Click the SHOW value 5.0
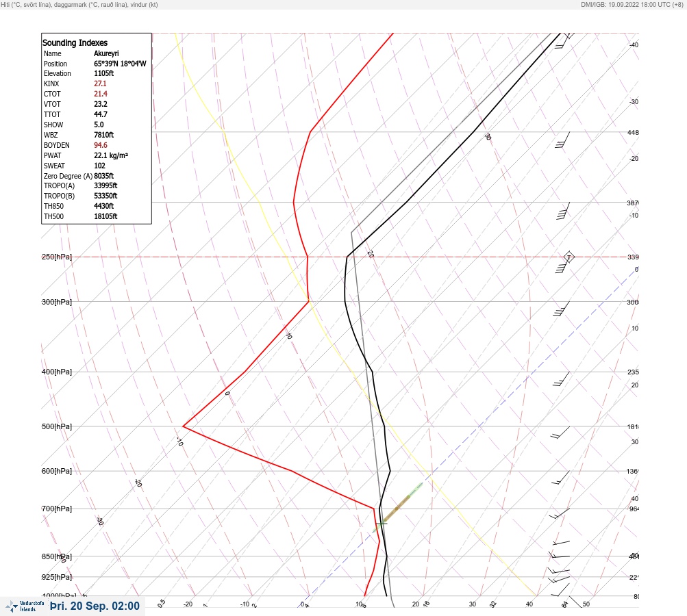The image size is (687, 616). pyautogui.click(x=99, y=125)
